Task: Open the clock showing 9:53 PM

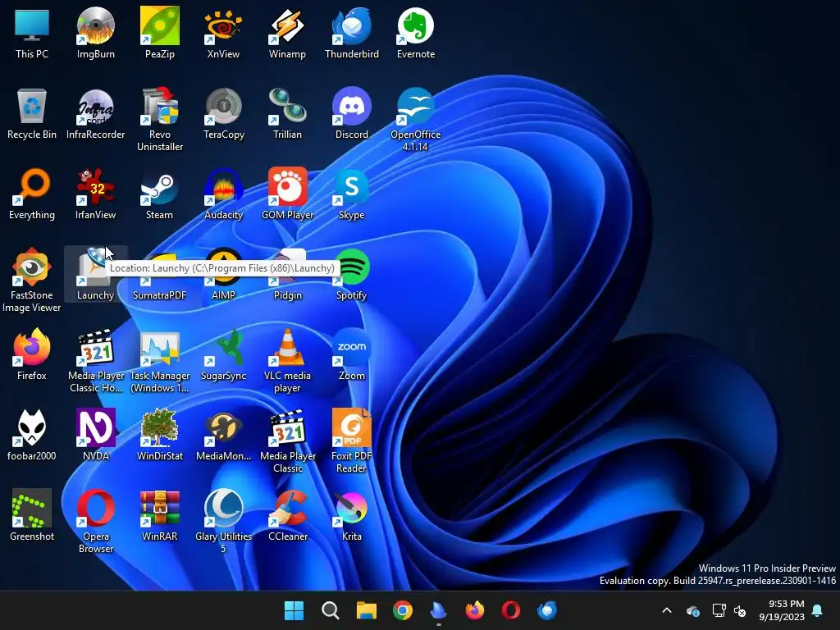Action: [x=782, y=610]
